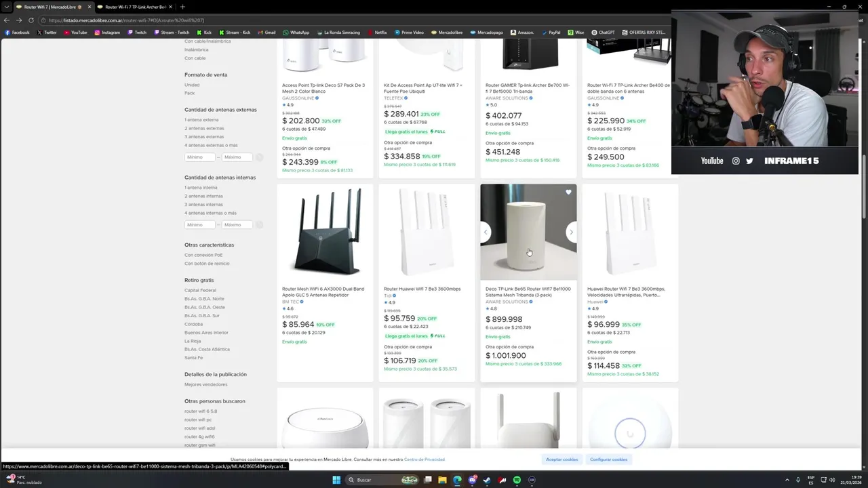Open the Prime Video bookmark

(409, 33)
